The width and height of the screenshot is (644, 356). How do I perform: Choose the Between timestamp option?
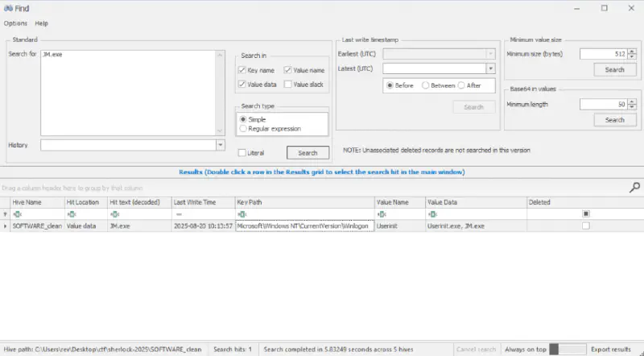[425, 85]
